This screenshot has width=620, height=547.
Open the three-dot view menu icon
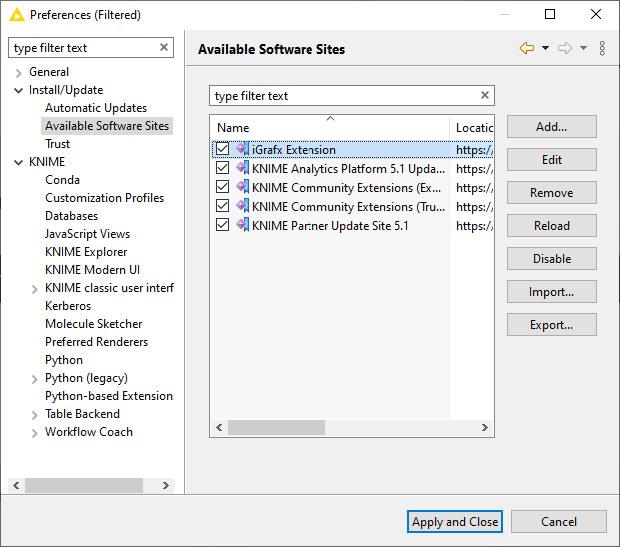pos(602,48)
